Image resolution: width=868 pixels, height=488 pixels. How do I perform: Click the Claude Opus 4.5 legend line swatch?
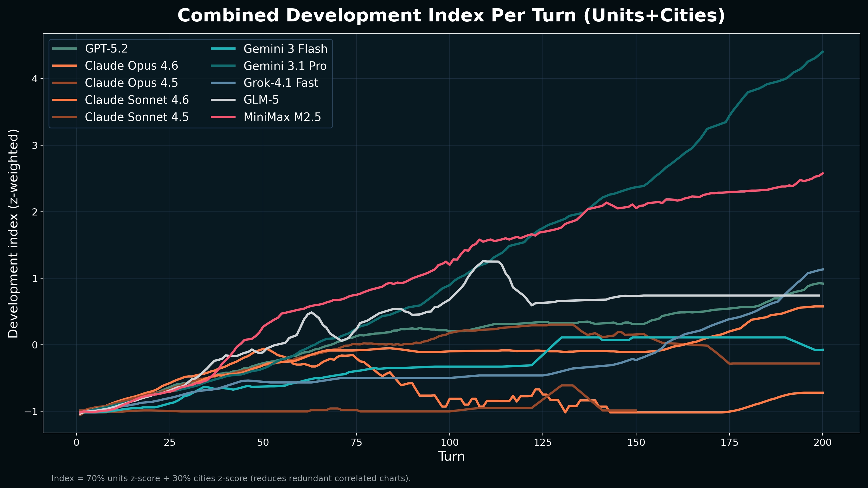(65, 83)
